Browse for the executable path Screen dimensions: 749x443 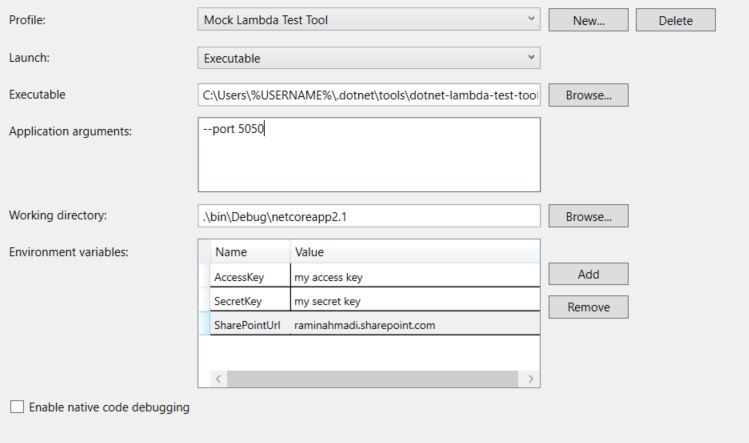[x=588, y=95]
